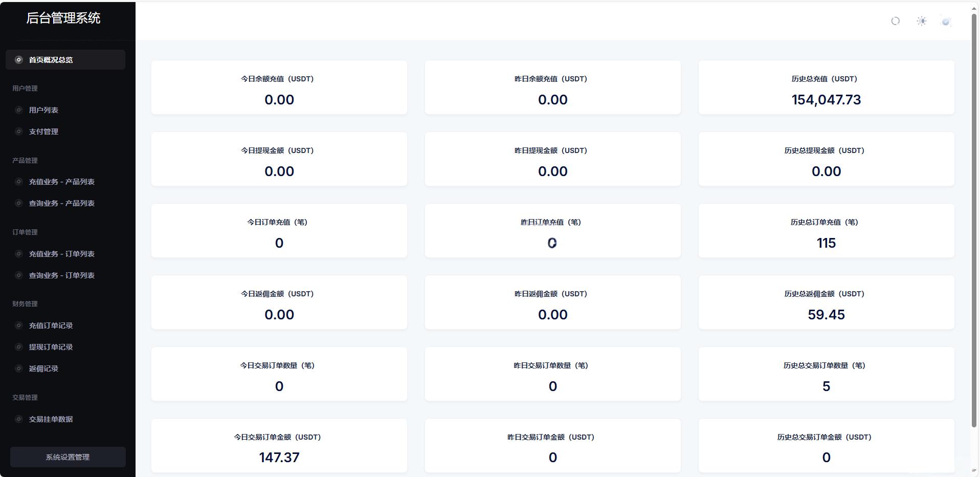Click the 系统设置管理 button
This screenshot has width=980, height=477.
(68, 457)
